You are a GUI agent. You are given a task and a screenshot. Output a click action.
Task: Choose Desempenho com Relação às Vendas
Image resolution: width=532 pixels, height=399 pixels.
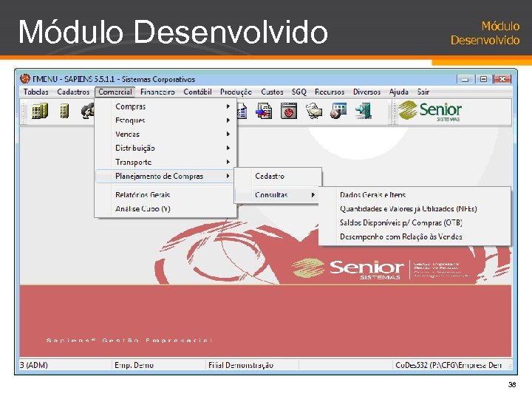click(415, 237)
